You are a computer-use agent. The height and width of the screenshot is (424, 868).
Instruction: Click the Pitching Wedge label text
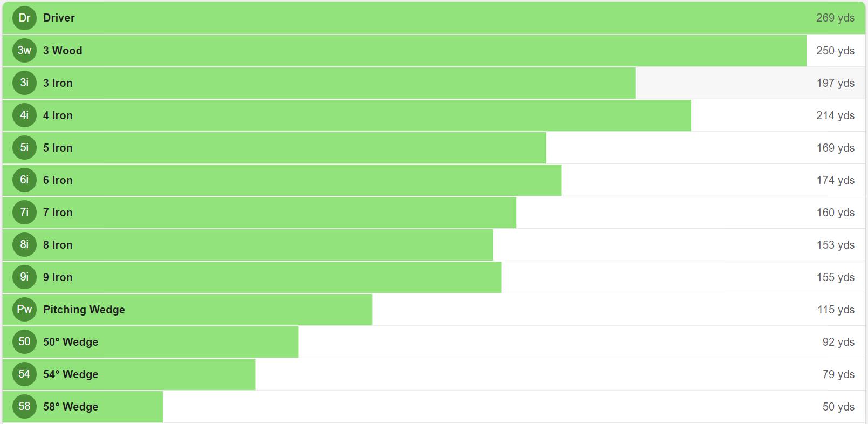coord(84,310)
